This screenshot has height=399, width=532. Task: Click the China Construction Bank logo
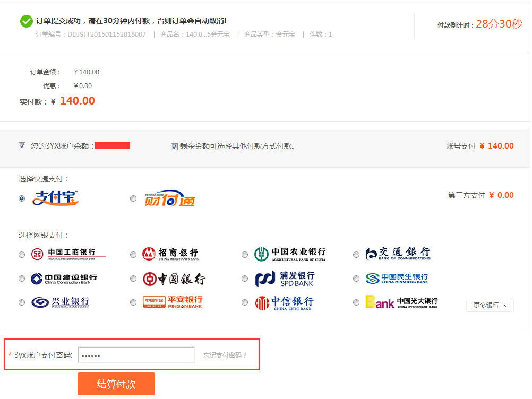coord(64,279)
